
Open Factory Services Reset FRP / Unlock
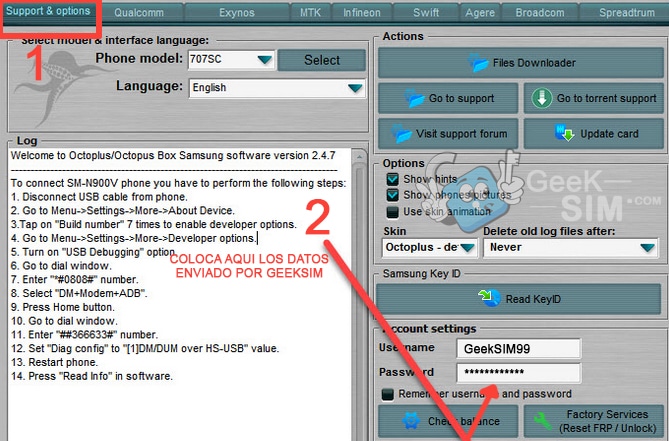point(593,421)
